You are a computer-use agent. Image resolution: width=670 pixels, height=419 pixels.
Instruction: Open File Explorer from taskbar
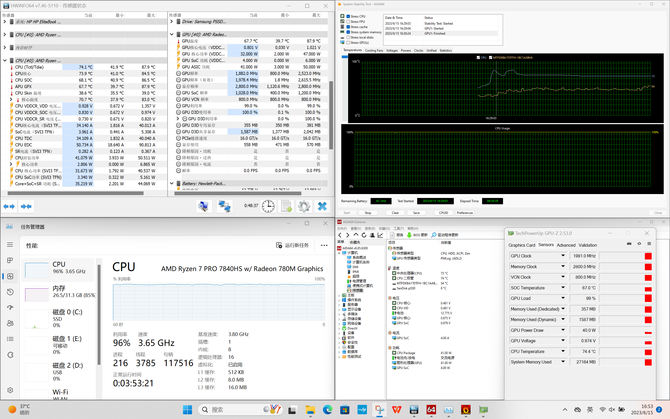[x=310, y=410]
